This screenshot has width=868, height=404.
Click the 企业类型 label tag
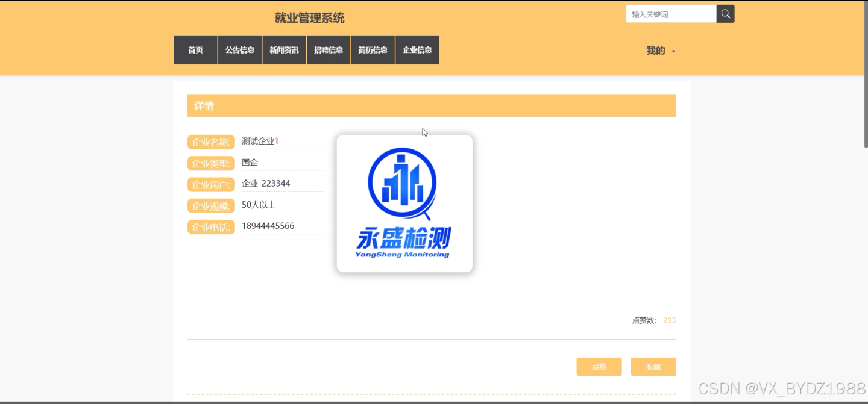211,164
